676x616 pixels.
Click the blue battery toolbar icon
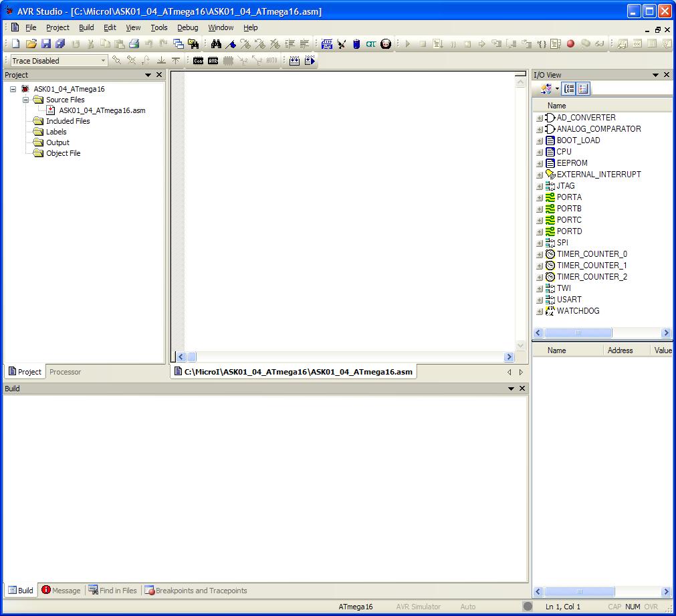[x=356, y=43]
